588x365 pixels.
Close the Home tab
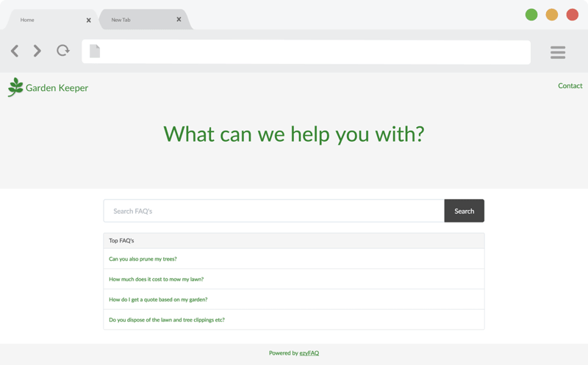(89, 20)
